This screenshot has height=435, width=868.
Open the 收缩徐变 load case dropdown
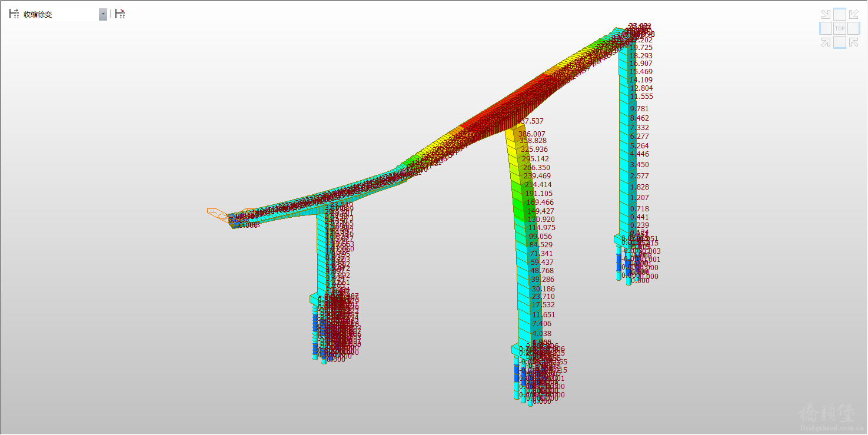pos(103,14)
